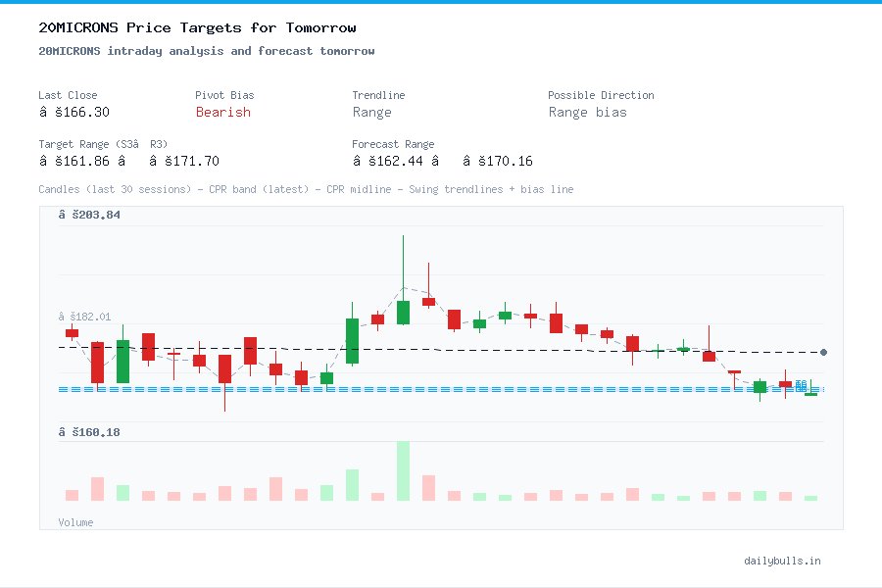Click the last green candle at chart's right edge
The height and width of the screenshot is (588, 882).
pos(810,392)
